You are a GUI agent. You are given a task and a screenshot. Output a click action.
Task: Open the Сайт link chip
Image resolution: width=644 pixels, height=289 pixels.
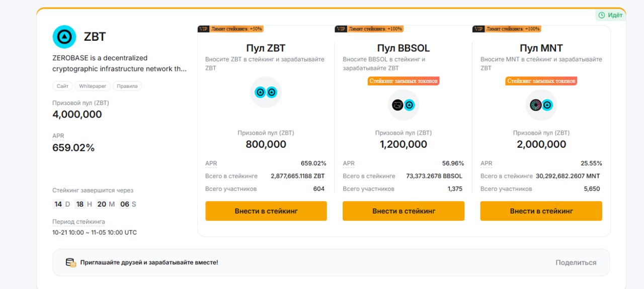tap(63, 86)
